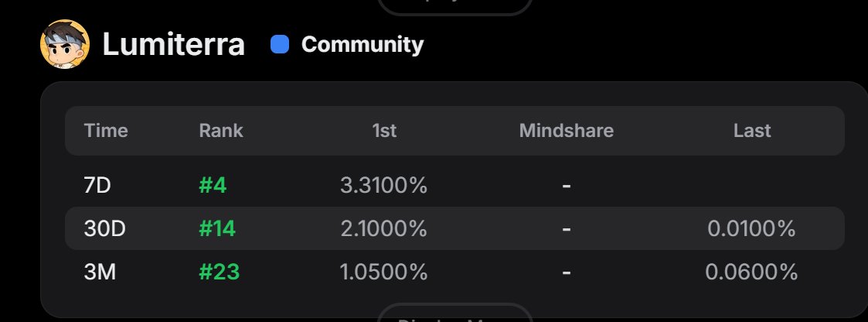Screen dimensions: 868x322
Task: Click the green #23 rank value
Action: [220, 272]
